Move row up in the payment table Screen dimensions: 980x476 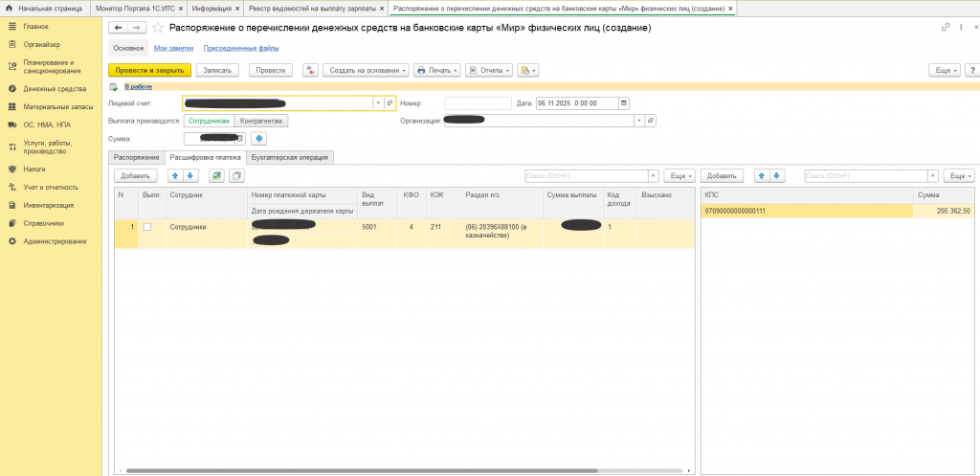(176, 176)
